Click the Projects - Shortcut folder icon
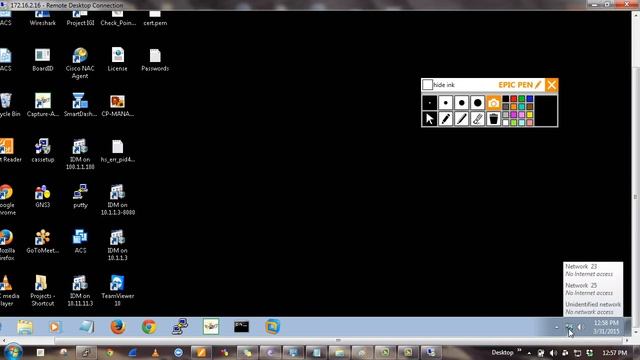This screenshot has width=640, height=360. pyautogui.click(x=42, y=291)
